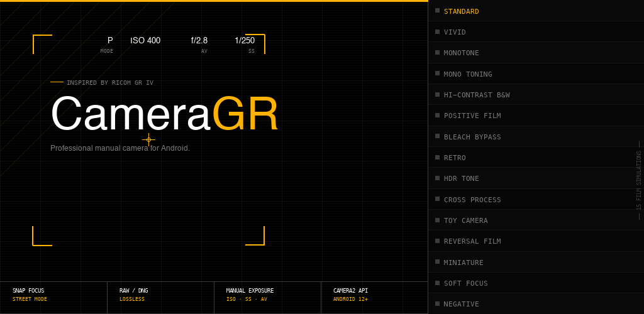Viewport: 644px width, 314px height.
Task: Open the CAMERA2 API Android 12+ cell
Action: click(x=375, y=298)
